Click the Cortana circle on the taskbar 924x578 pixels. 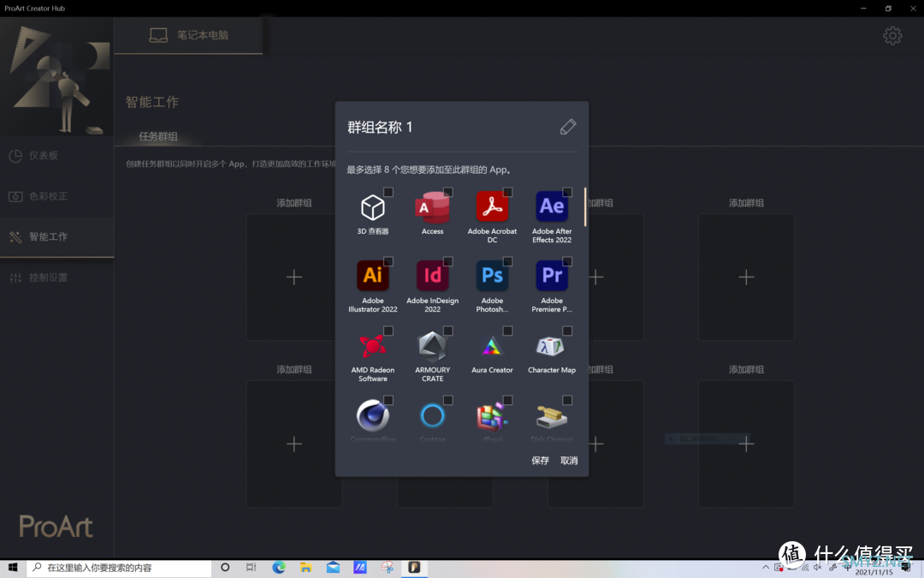pyautogui.click(x=225, y=568)
